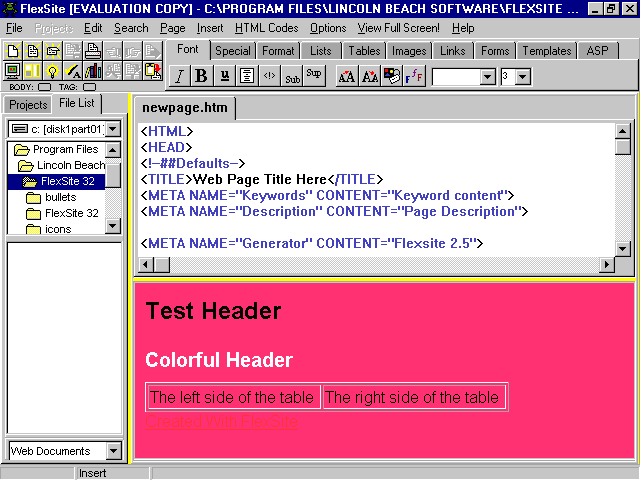Select the bullets folder in file tree
640x480 pixels.
60,197
